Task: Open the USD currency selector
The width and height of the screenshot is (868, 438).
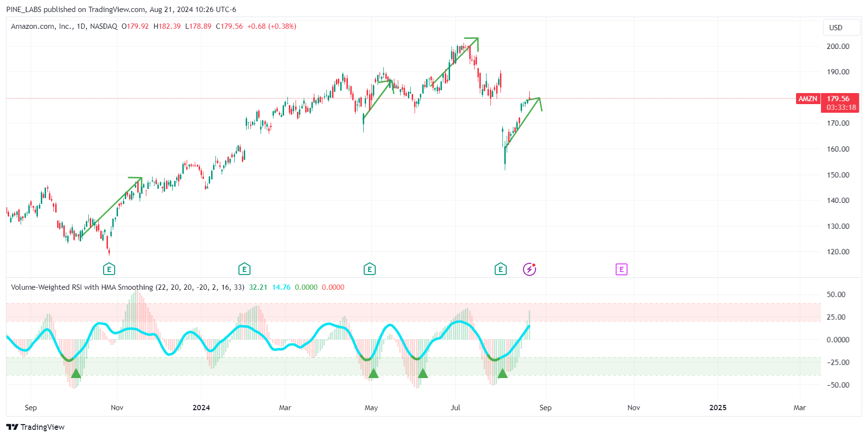Action: pyautogui.click(x=841, y=27)
